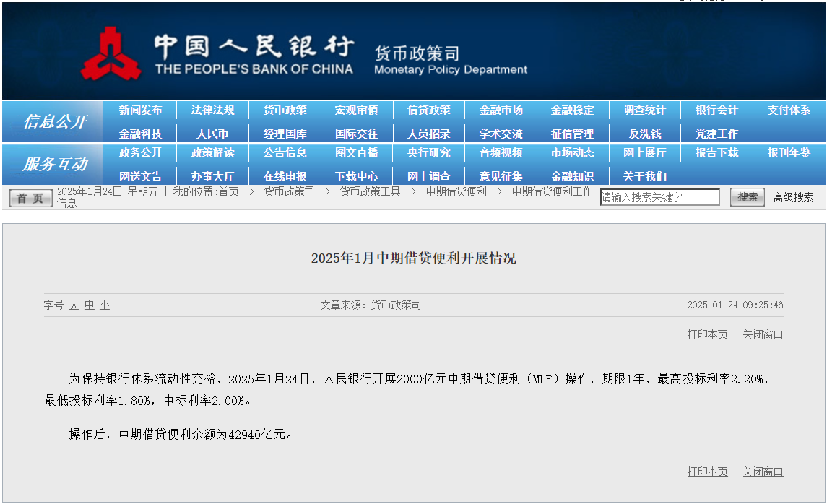Select 国际交往 in navigation
Image resolution: width=827 pixels, height=504 pixels.
[x=357, y=134]
